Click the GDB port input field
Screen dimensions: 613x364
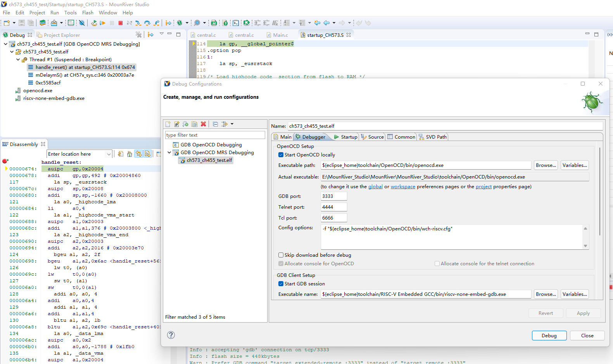334,196
